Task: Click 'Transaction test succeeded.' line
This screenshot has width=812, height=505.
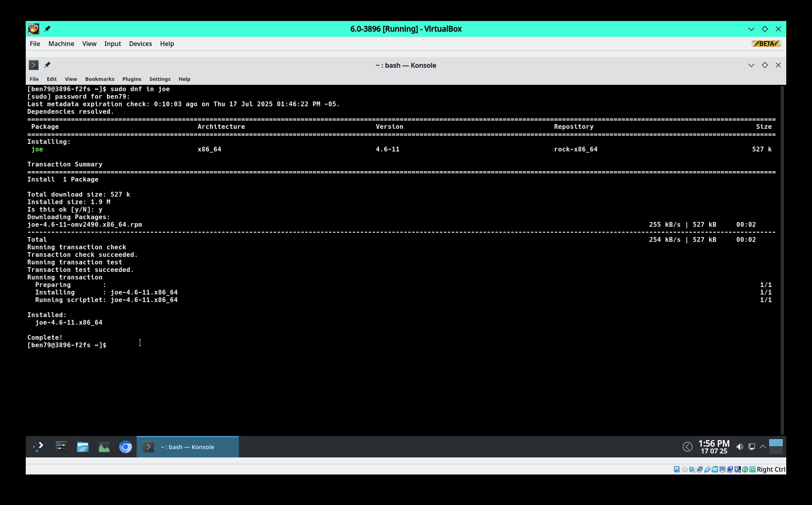Action: pos(81,270)
